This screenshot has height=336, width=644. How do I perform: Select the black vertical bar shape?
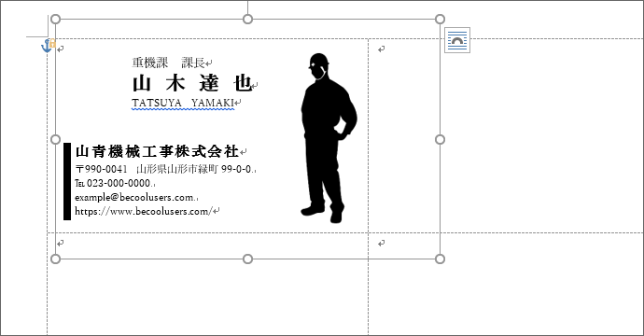[x=67, y=182]
